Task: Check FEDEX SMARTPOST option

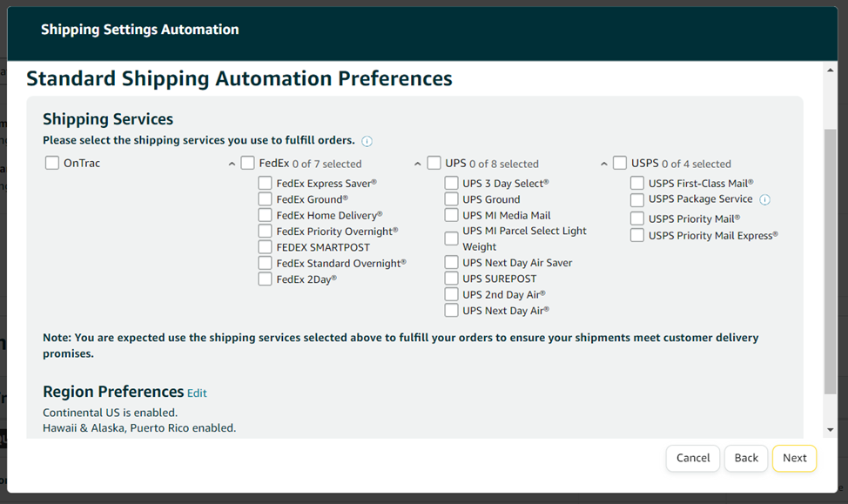Action: 265,247
